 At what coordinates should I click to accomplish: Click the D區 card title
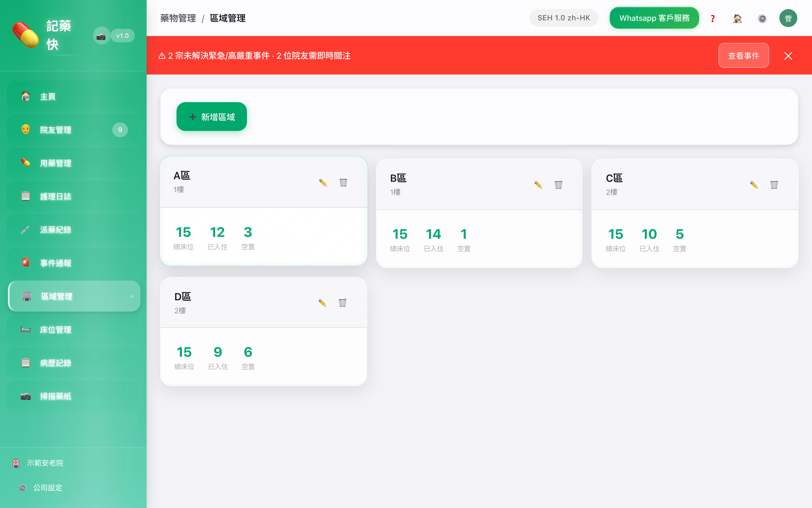tap(183, 297)
